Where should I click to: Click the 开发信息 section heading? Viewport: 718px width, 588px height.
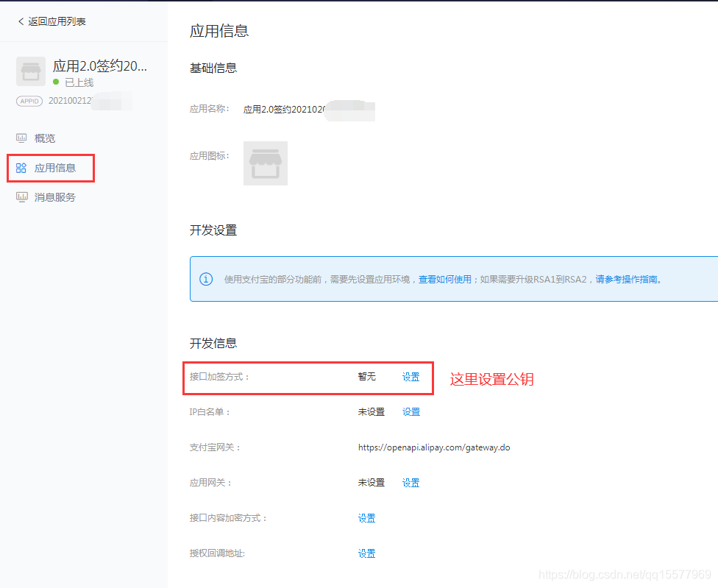point(213,344)
